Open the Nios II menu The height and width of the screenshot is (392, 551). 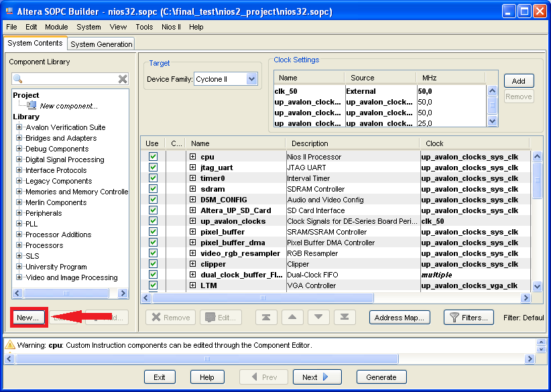[171, 27]
